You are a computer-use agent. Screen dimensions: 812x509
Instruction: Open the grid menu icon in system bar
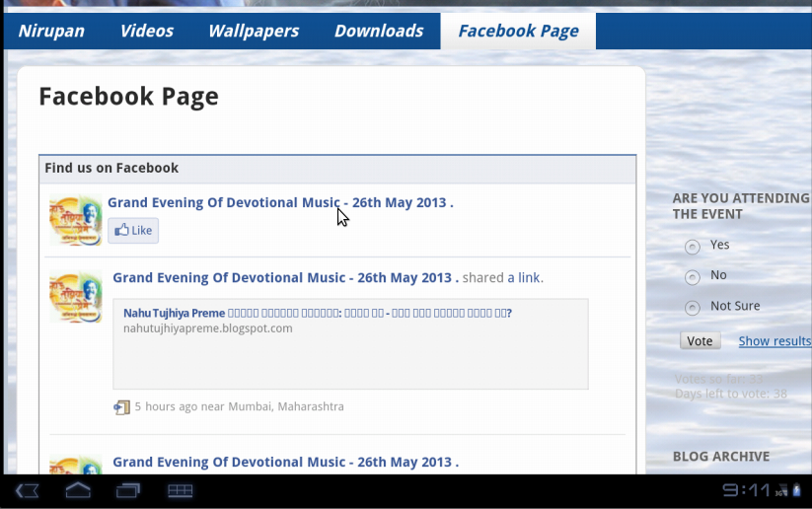tap(180, 490)
